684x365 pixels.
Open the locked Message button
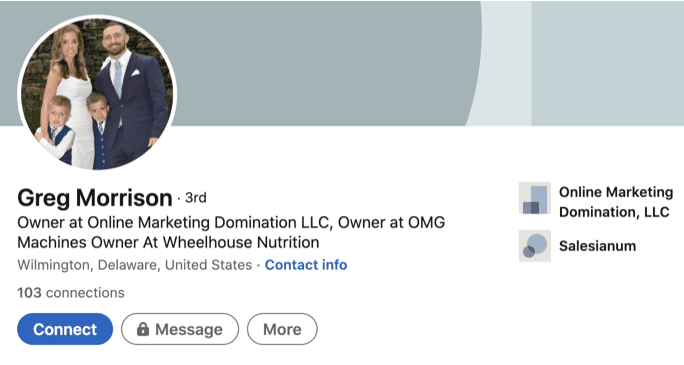pos(180,329)
